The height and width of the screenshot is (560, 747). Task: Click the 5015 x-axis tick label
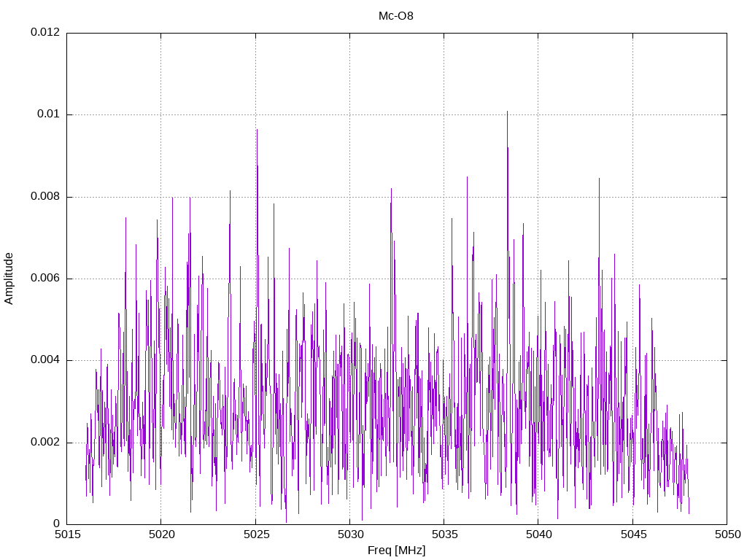(67, 534)
